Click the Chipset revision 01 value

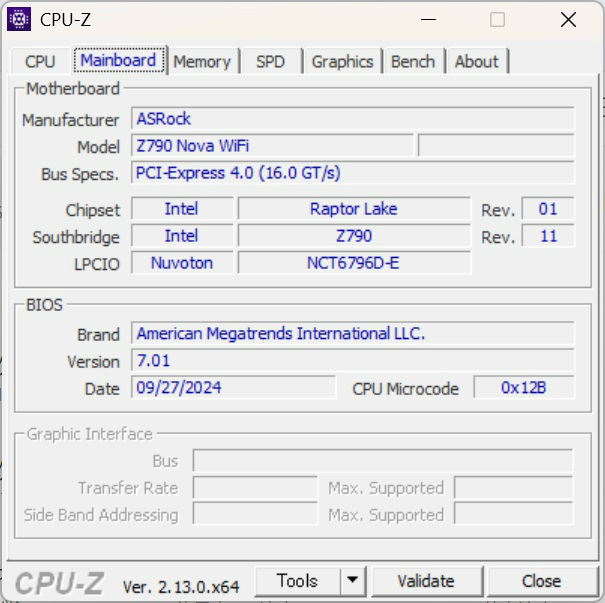coord(548,209)
